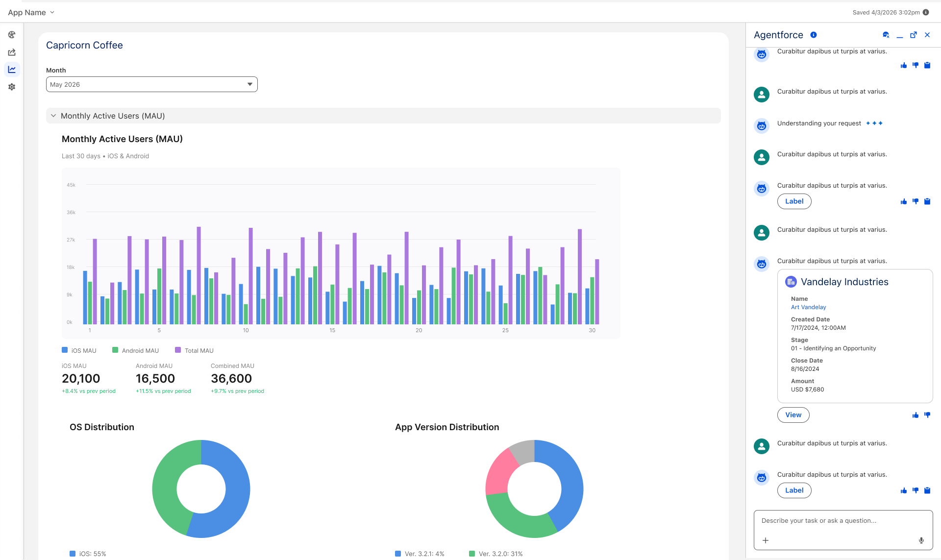Viewport: 941px width, 560px height.
Task: Pop out the Agentforce panel
Action: (914, 35)
